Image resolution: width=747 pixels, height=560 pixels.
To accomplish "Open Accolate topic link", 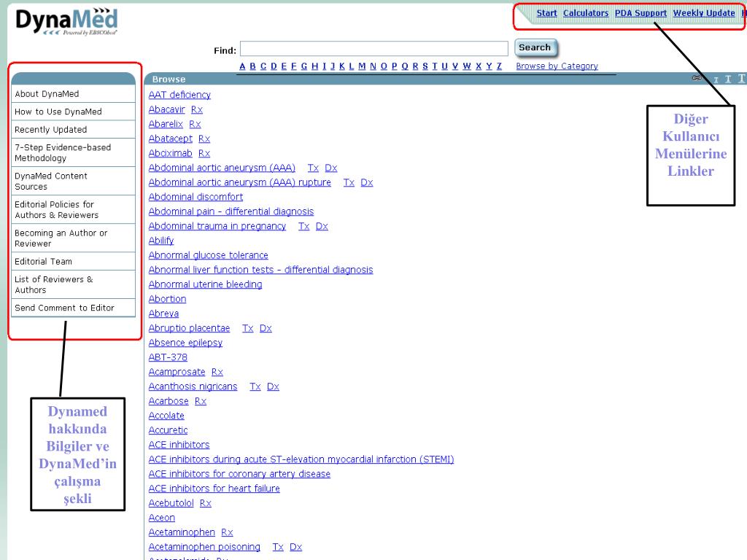I will tap(166, 416).
